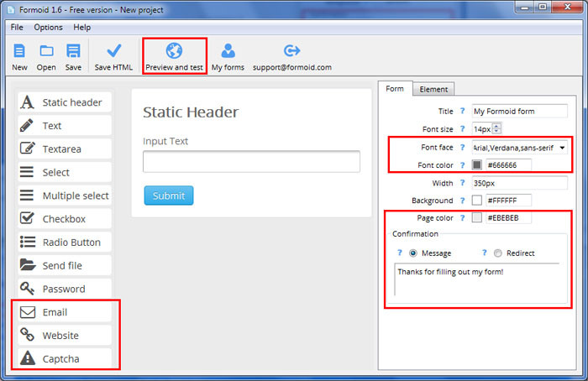Add a Checkbox element from sidebar
The image size is (588, 381).
coord(65,219)
